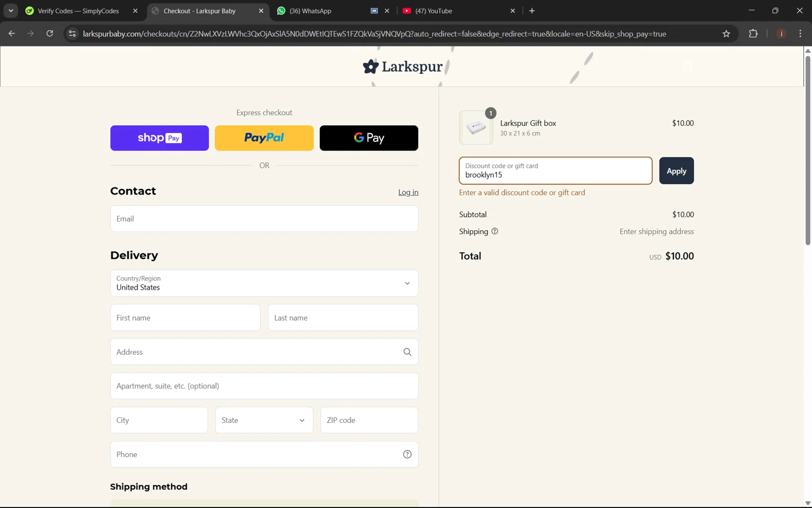The image size is (812, 508).
Task: Close the Checkout - Larkspur Baby tab
Action: [261, 11]
